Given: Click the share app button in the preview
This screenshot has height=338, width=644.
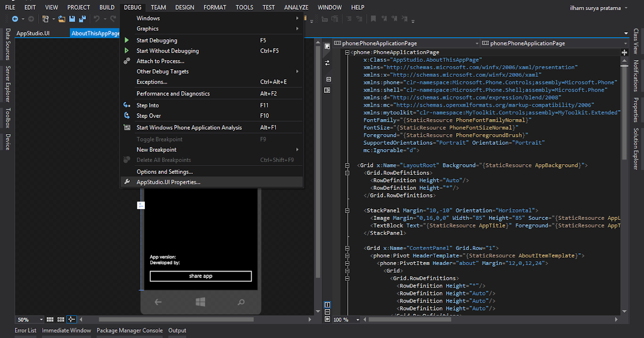Looking at the screenshot, I should (x=201, y=276).
